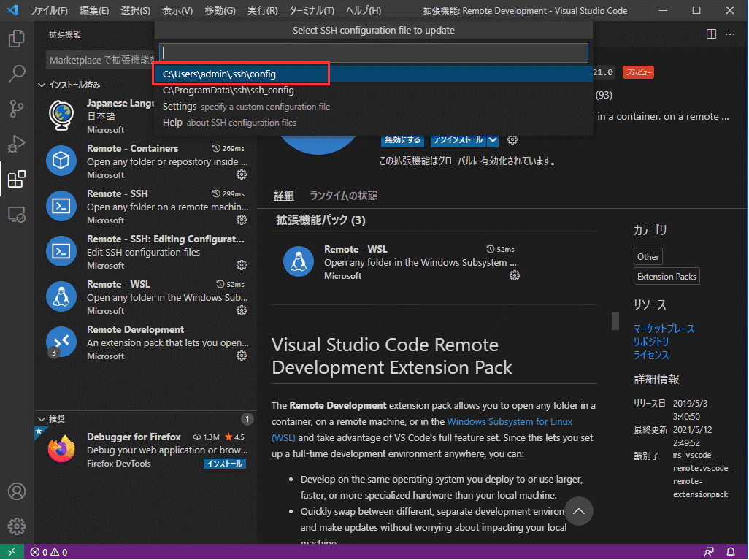
Task: Select C:\Users\admin\.ssh\config option
Action: [x=374, y=74]
